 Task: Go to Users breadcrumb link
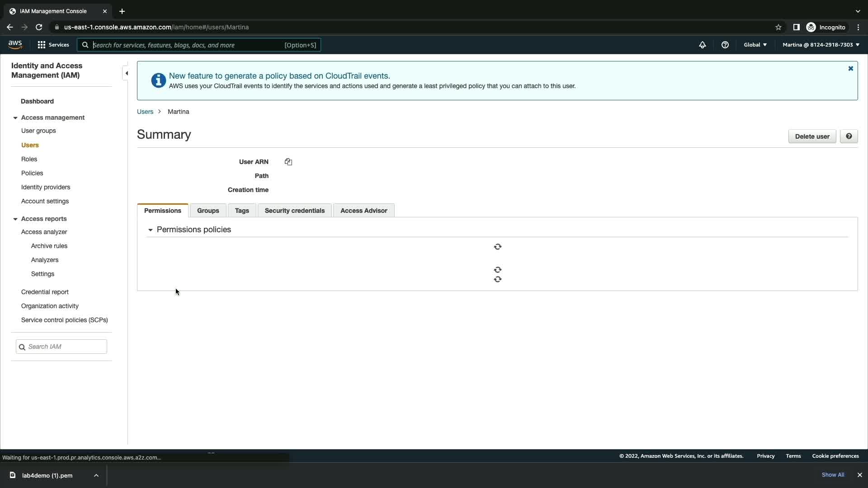145,112
